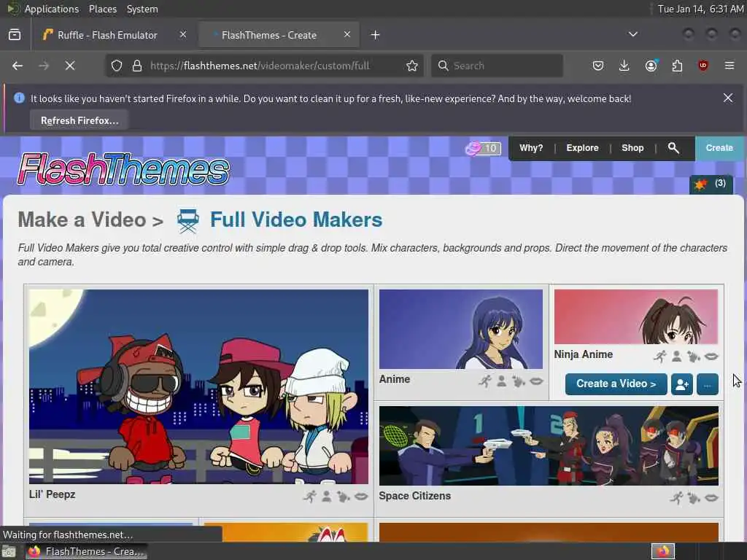The image size is (747, 560).
Task: Click the person icon on Ninja Anime card
Action: (x=676, y=356)
